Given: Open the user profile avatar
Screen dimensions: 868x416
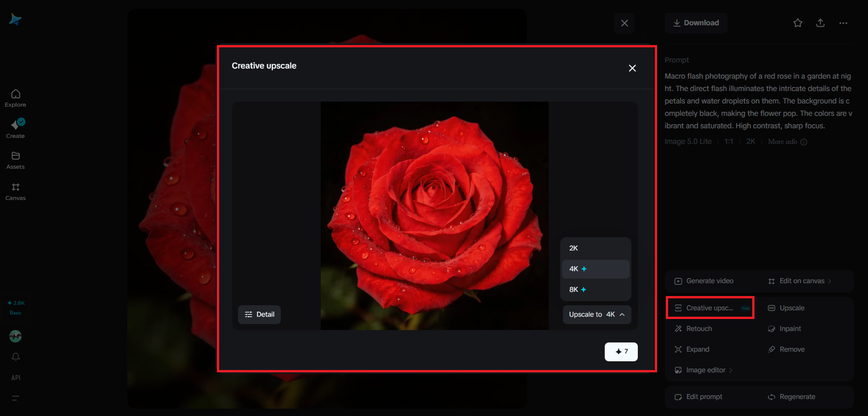Looking at the screenshot, I should tap(16, 336).
